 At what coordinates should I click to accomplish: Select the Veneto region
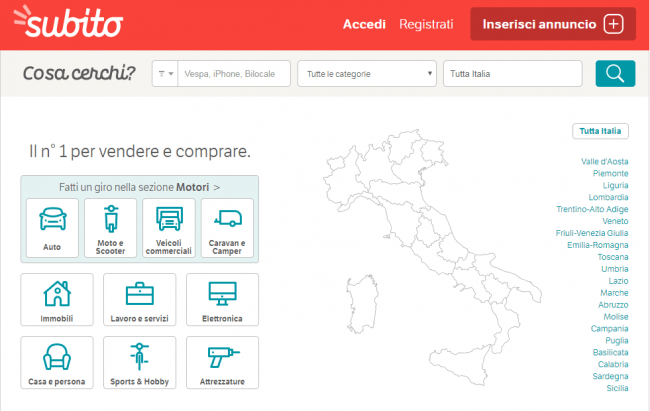pyautogui.click(x=615, y=221)
